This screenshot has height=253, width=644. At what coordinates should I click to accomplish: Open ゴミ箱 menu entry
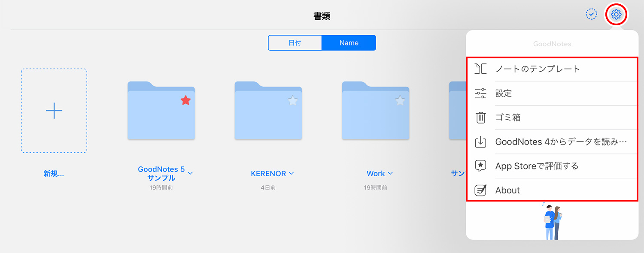pos(552,117)
